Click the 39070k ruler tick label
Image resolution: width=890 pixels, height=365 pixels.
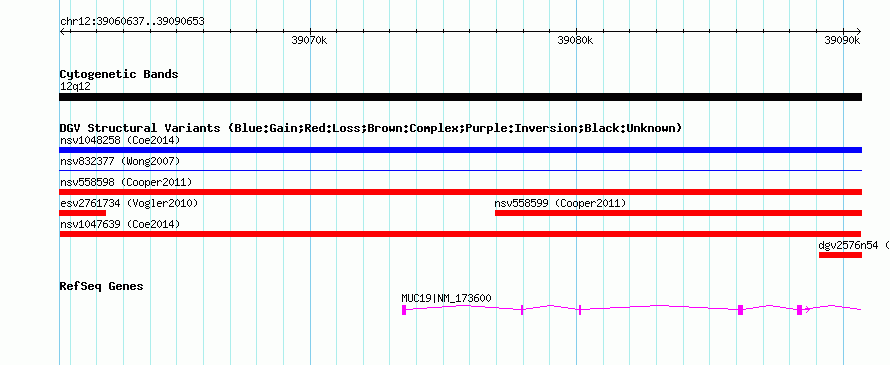click(309, 40)
